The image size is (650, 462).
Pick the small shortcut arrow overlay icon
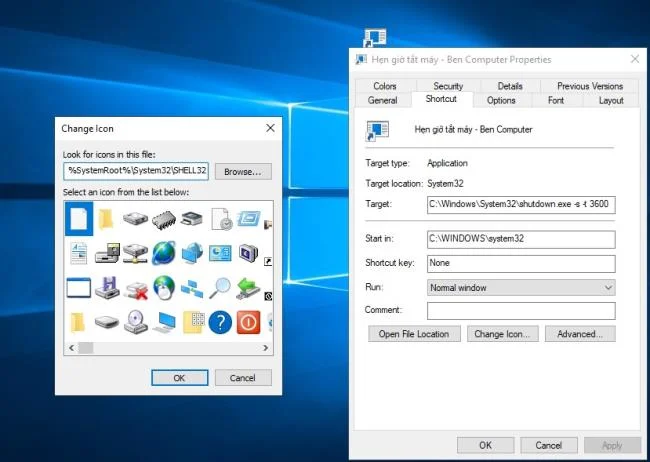pyautogui.click(x=268, y=261)
